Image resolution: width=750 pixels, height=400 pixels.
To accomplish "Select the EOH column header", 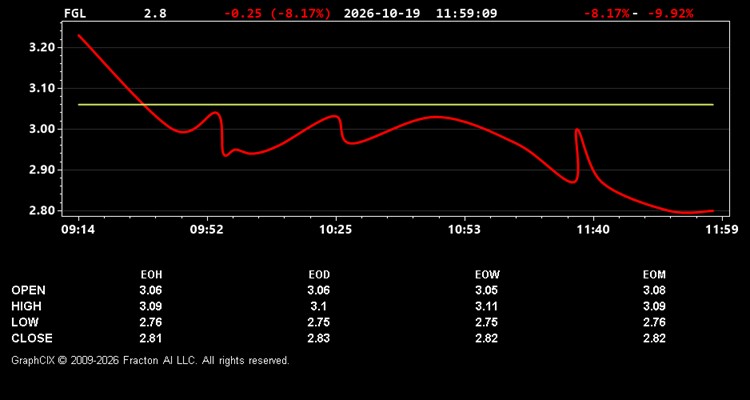I will tap(151, 275).
